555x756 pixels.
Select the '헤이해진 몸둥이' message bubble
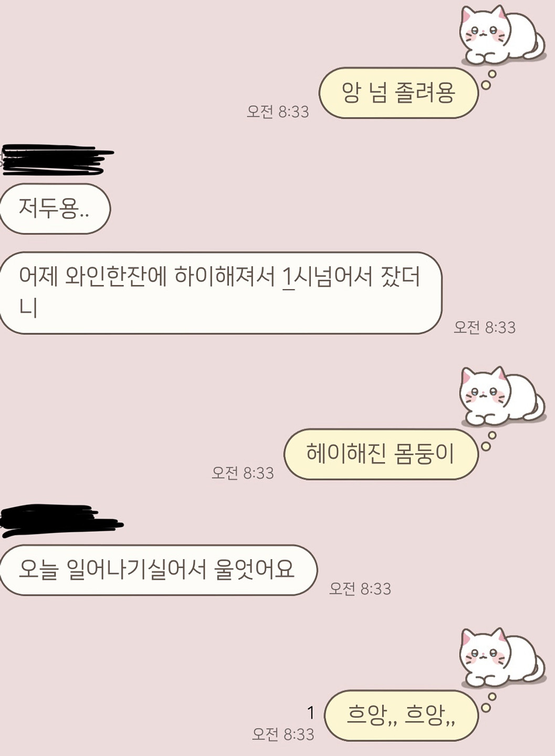[381, 454]
